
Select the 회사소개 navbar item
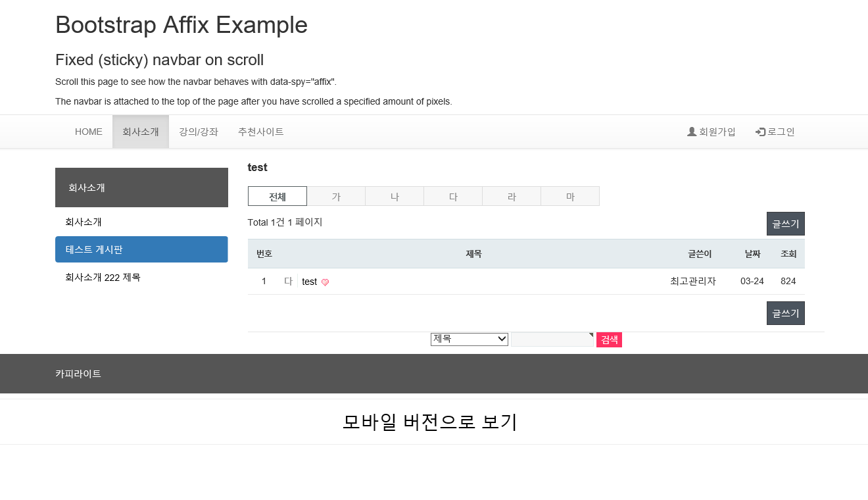141,132
